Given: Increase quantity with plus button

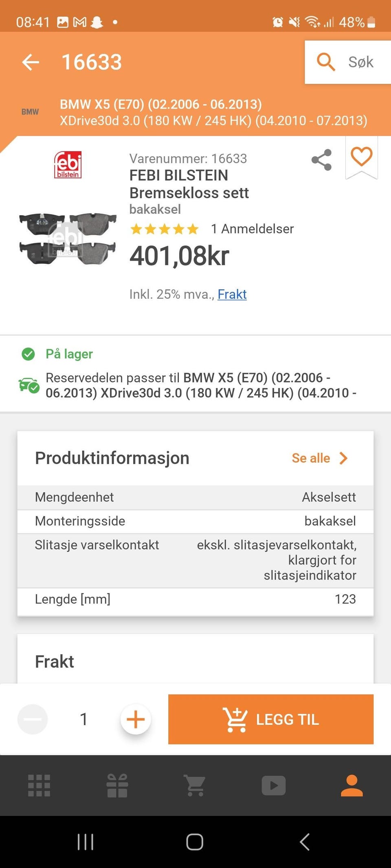Looking at the screenshot, I should [136, 719].
